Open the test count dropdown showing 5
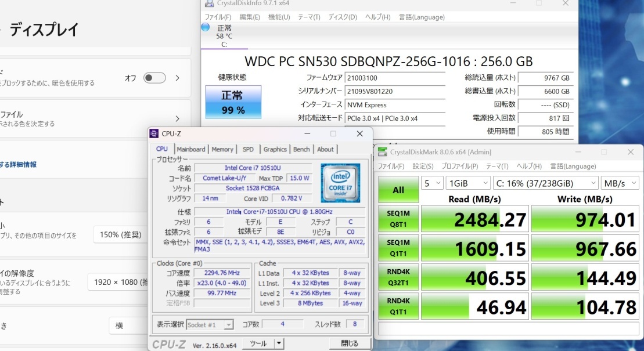 click(x=431, y=183)
